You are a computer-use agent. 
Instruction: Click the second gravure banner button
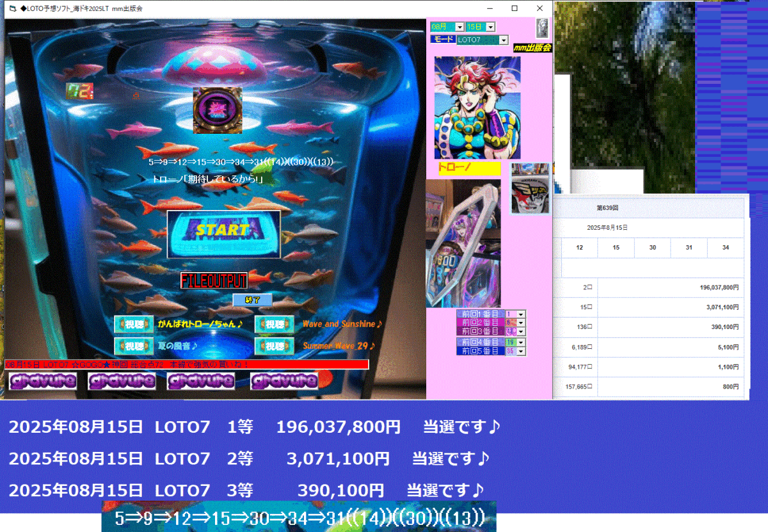121,382
